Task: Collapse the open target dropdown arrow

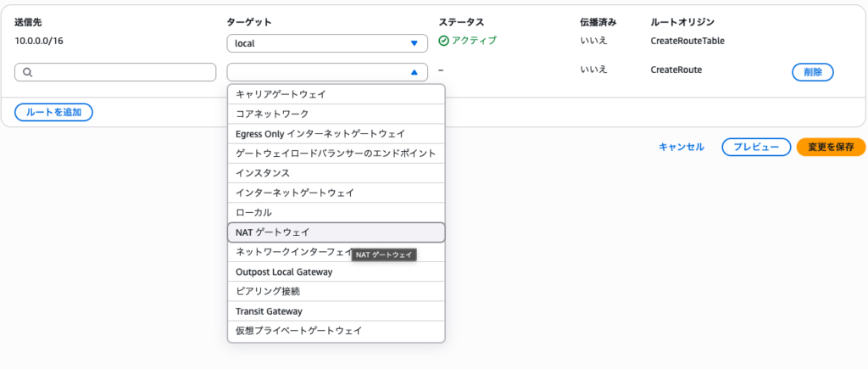Action: [x=414, y=73]
